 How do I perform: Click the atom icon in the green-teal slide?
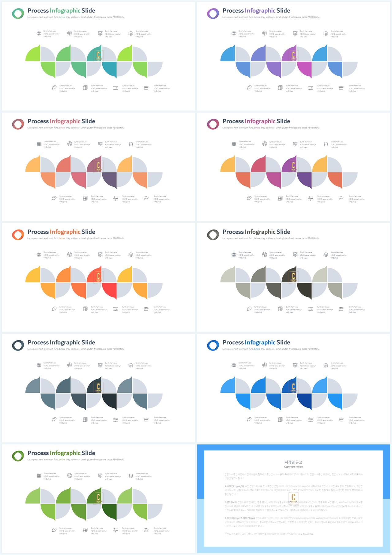[x=39, y=33]
